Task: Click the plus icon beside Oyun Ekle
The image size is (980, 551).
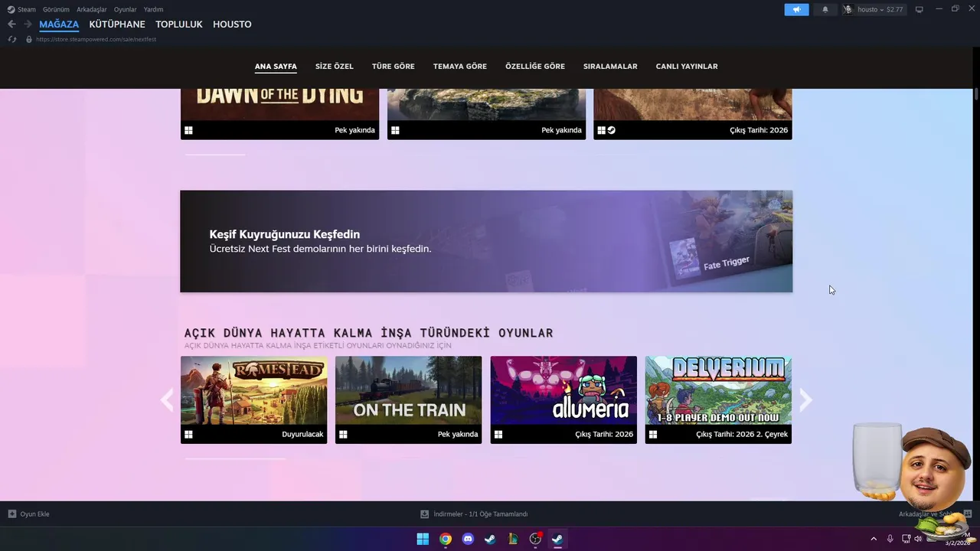Action: click(x=11, y=514)
